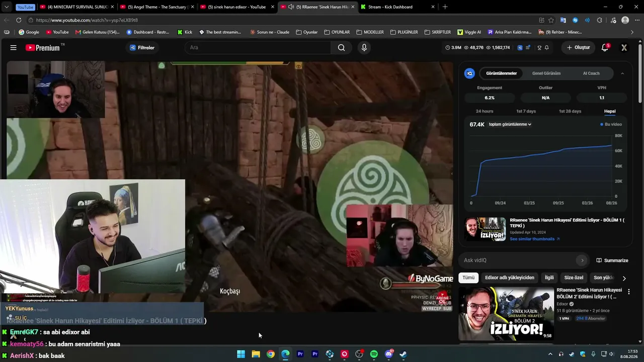
Task: Show more bookmarks overflow chevron
Action: (x=632, y=32)
